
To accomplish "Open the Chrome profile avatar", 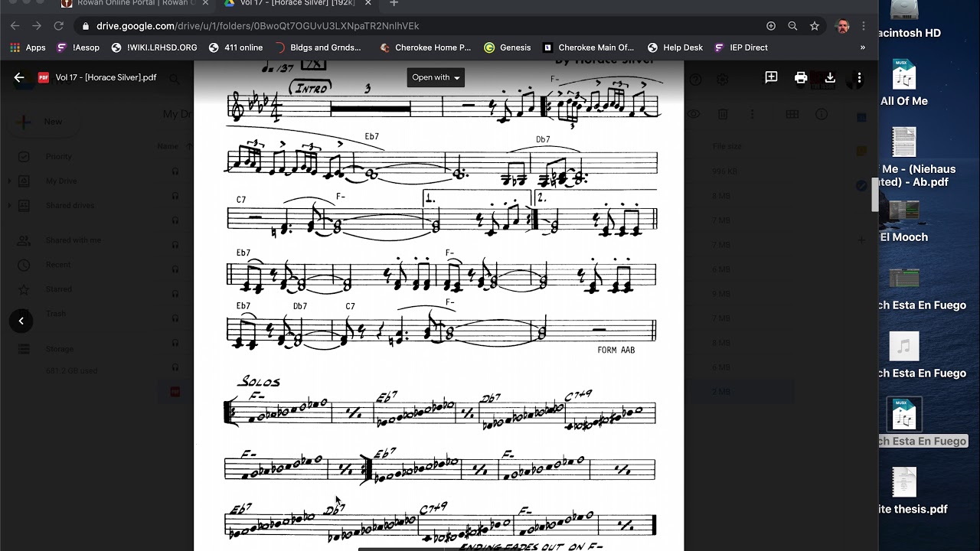I will tap(843, 26).
